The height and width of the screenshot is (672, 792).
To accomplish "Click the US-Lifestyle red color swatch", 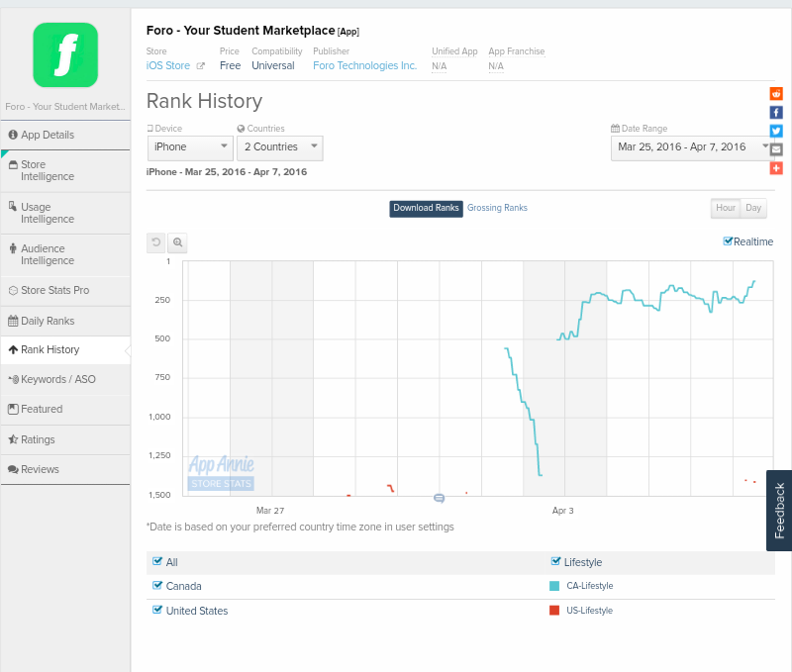I will [x=554, y=611].
